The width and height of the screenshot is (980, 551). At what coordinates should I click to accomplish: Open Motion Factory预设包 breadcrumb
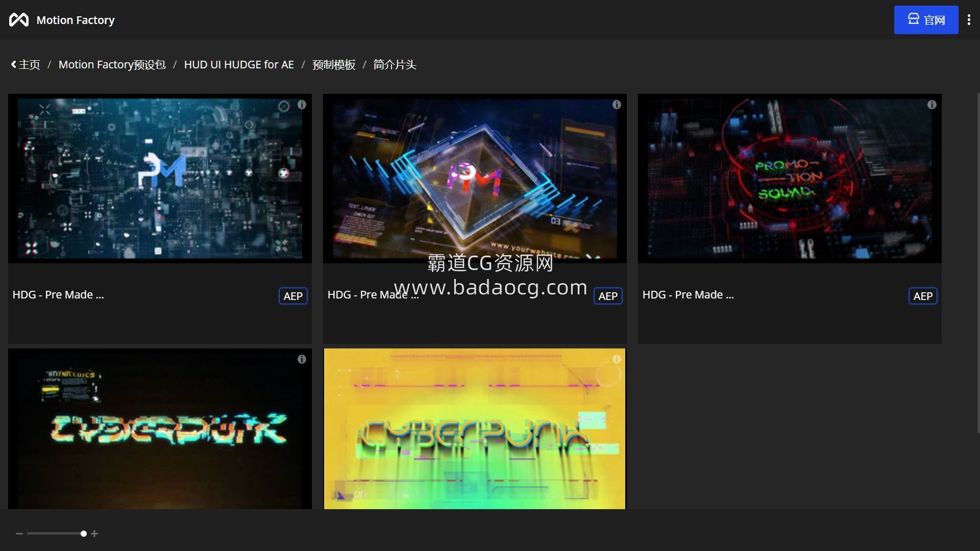(112, 65)
